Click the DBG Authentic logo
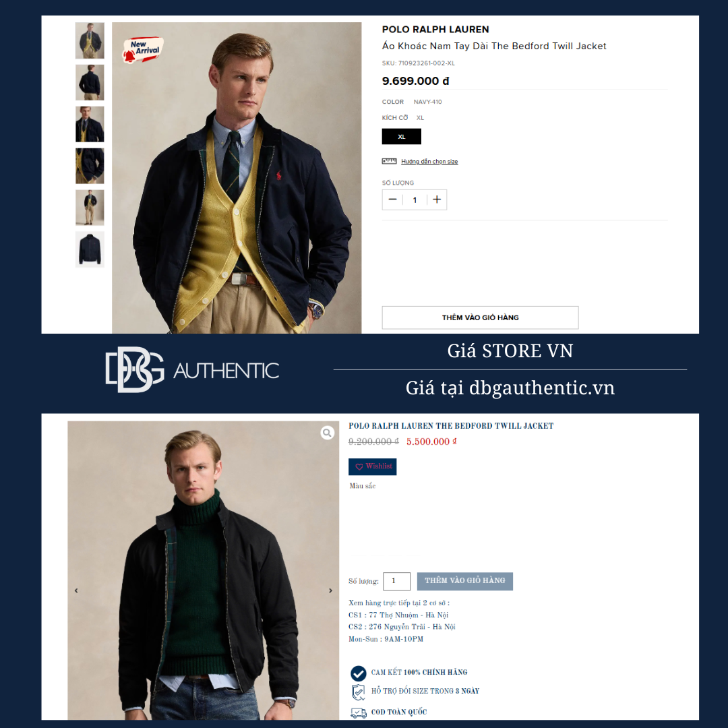 192,369
